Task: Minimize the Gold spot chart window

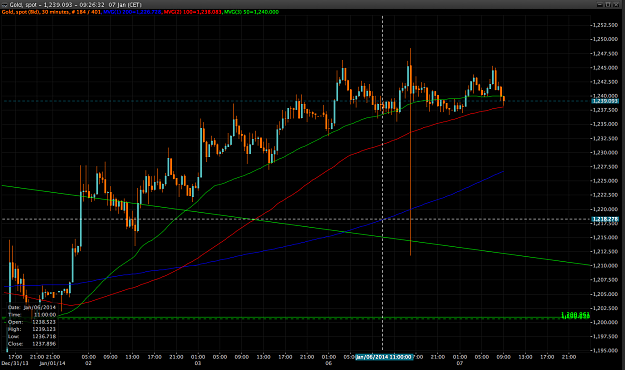Action: (600, 4)
